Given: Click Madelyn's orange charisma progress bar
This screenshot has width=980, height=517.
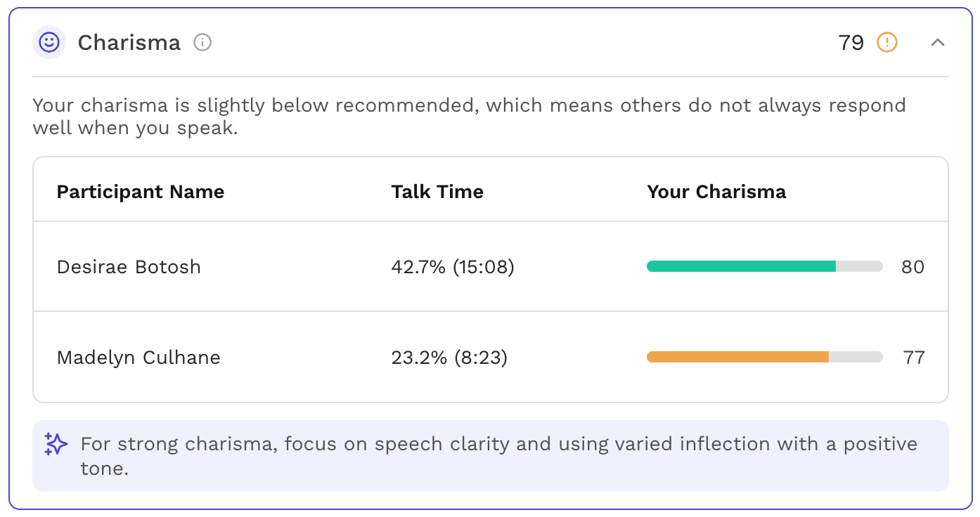Looking at the screenshot, I should (x=764, y=357).
